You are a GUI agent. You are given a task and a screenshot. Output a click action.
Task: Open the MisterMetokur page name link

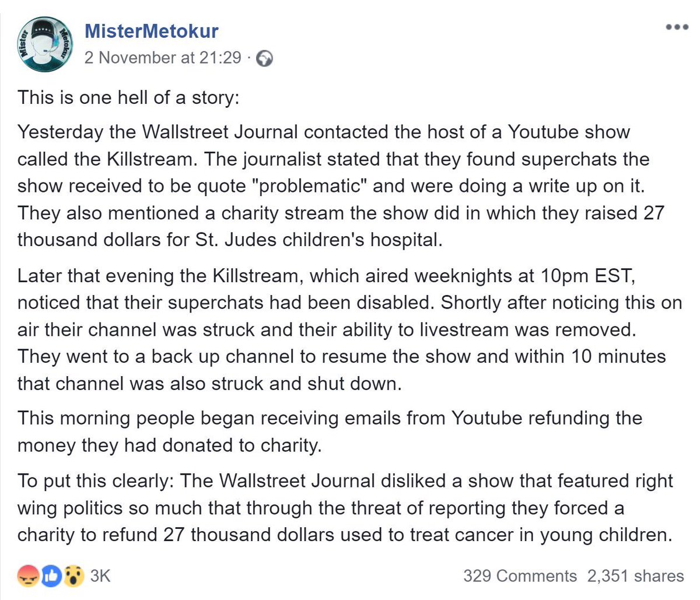click(152, 31)
